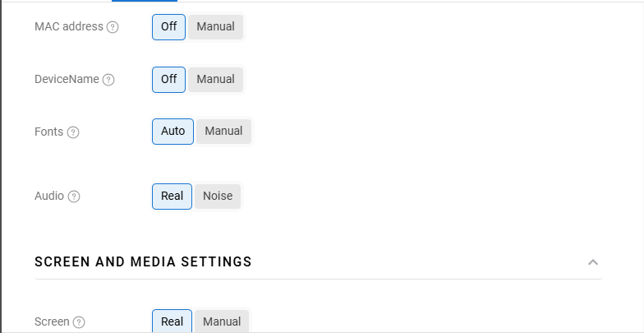Collapse Screen and Media Settings chevron
The height and width of the screenshot is (333, 644).
[593, 262]
